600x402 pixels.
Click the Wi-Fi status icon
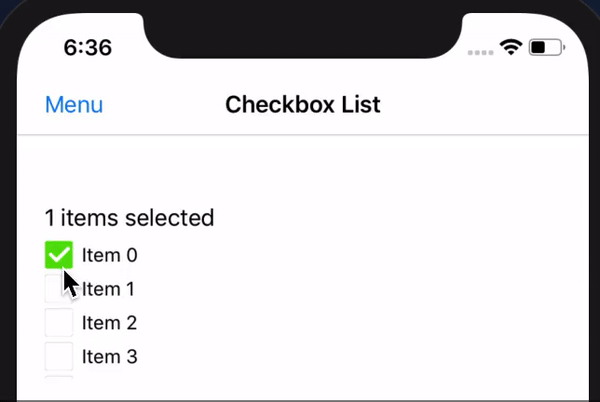point(512,47)
